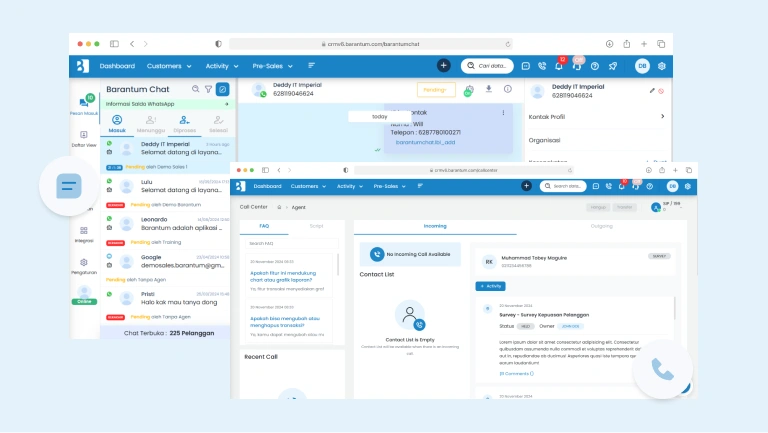
Task: Open FAQ link Apakah bisa mengubah atau menghapus
Action: (x=285, y=322)
